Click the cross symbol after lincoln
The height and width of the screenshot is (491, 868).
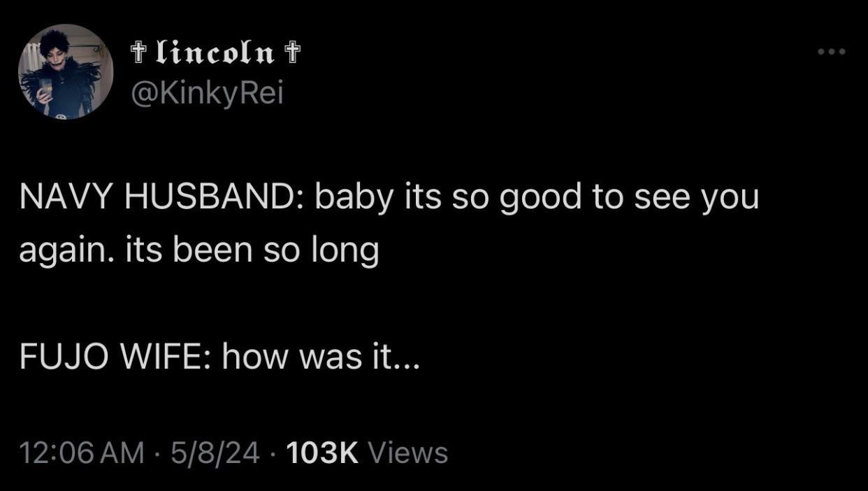point(294,52)
